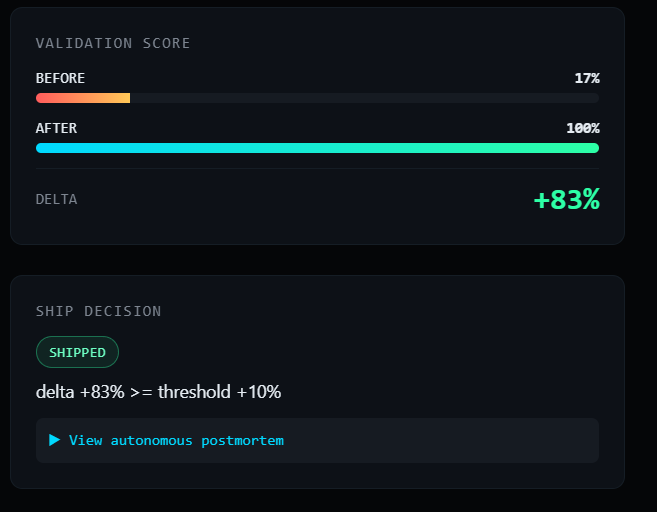Expand the View autonomous postmortem disclosure triangle
The image size is (657, 512).
54,440
